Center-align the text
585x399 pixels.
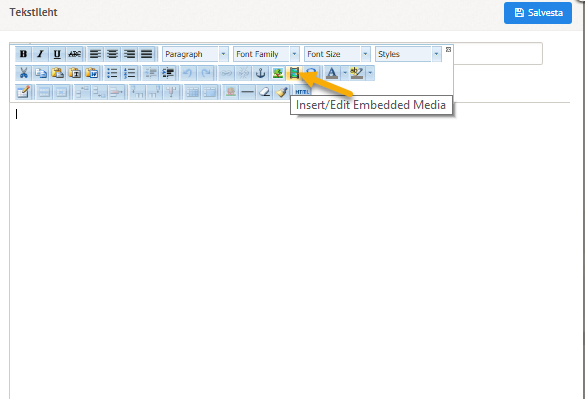[112, 54]
